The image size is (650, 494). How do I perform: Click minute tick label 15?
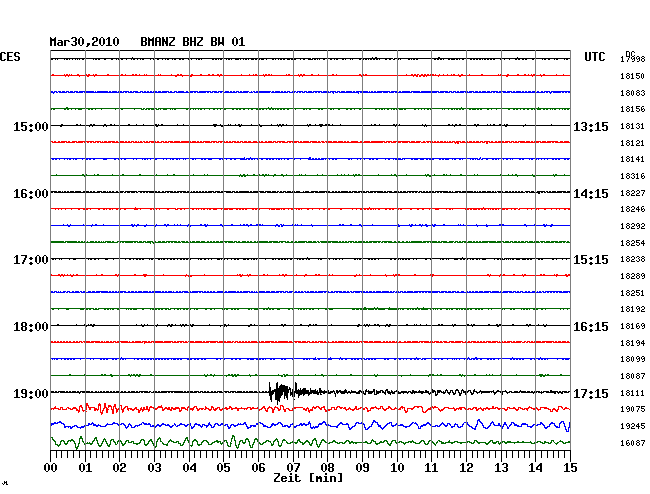570,468
